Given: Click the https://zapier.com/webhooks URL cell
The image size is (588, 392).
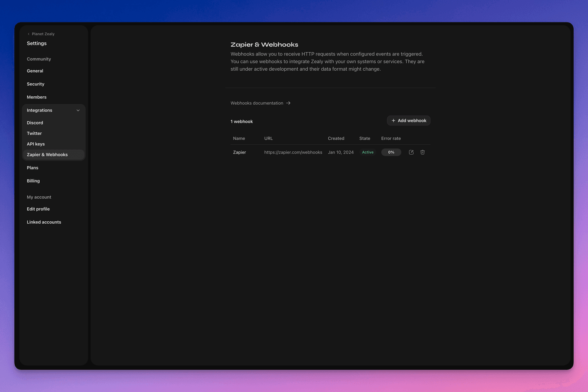Looking at the screenshot, I should pyautogui.click(x=293, y=152).
